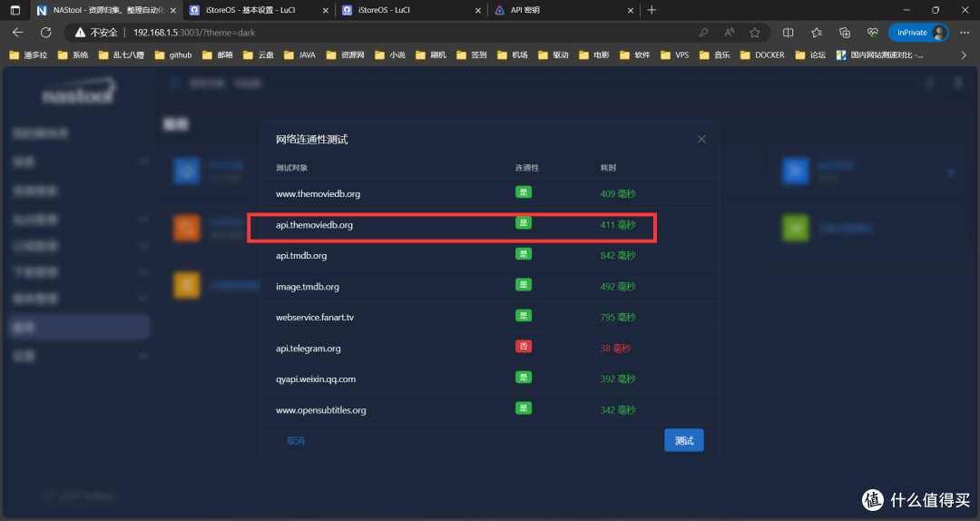Refresh the current page
The image size is (980, 521).
click(x=45, y=33)
